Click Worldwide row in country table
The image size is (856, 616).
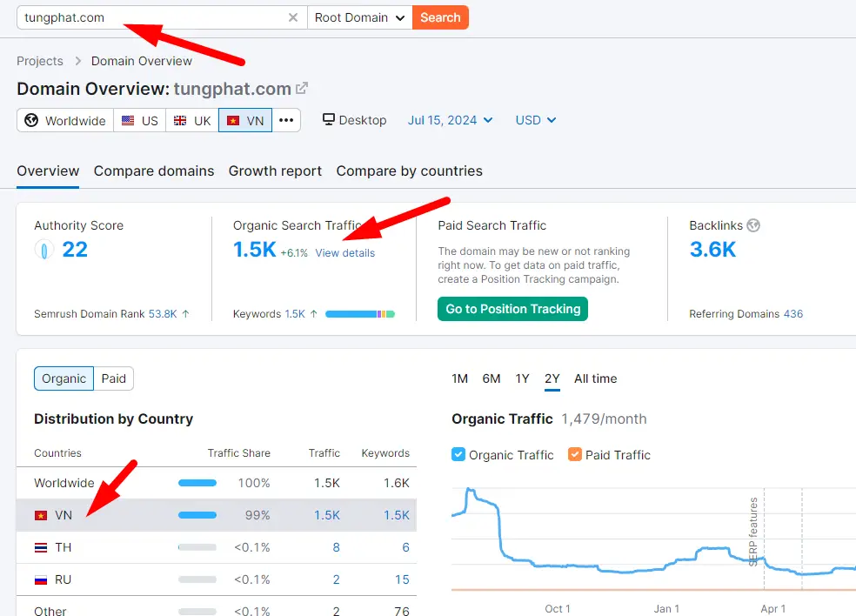tap(217, 483)
